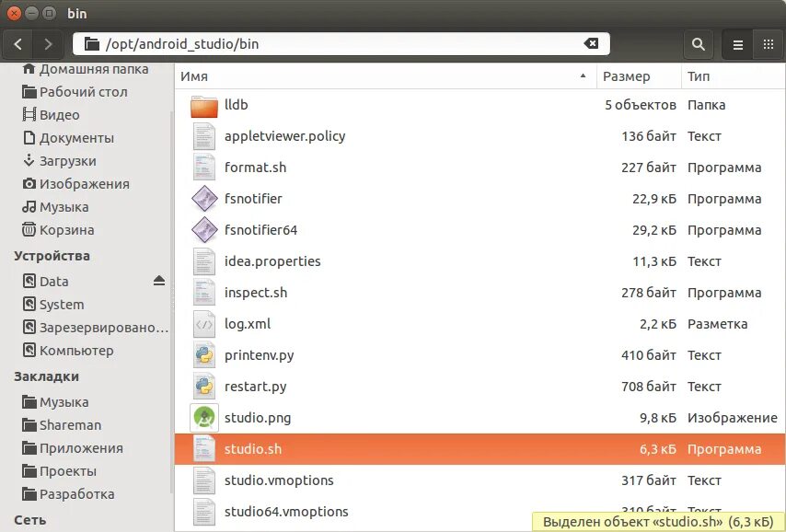
Task: Switch to icon grid view
Action: tap(768, 43)
